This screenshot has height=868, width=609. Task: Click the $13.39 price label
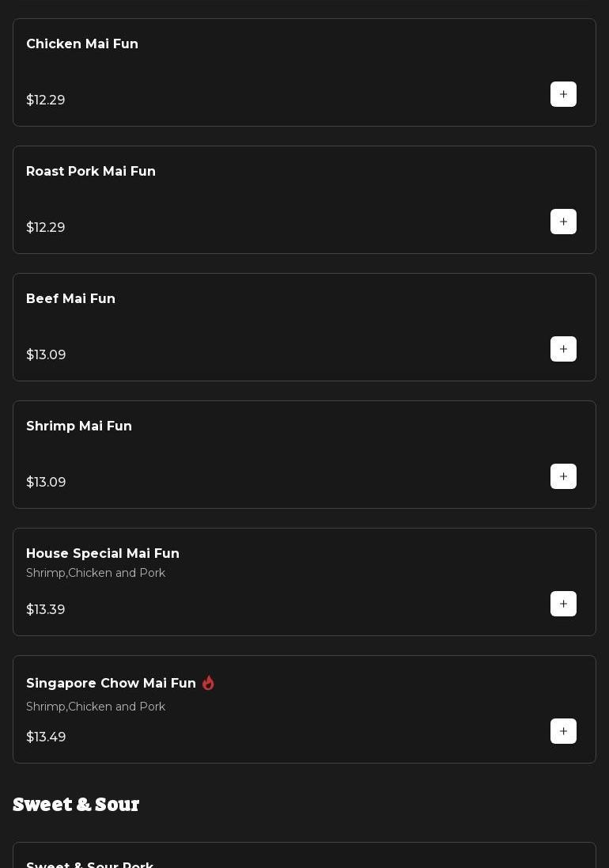46,610
